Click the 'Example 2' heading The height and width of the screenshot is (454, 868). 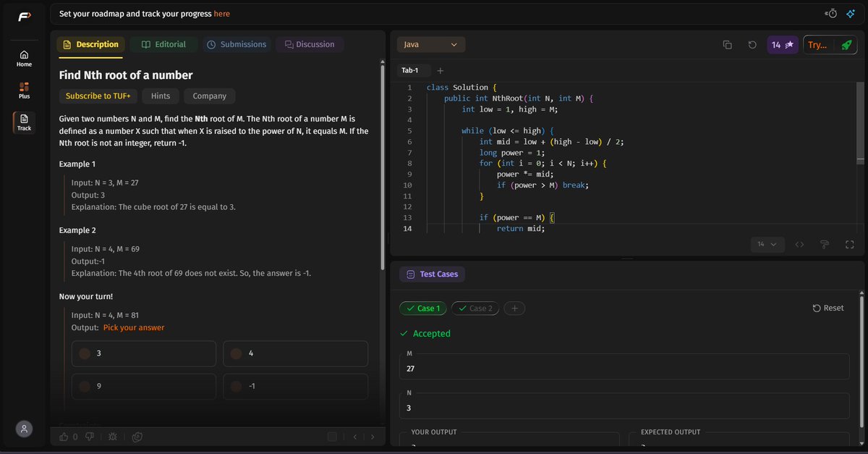point(79,230)
